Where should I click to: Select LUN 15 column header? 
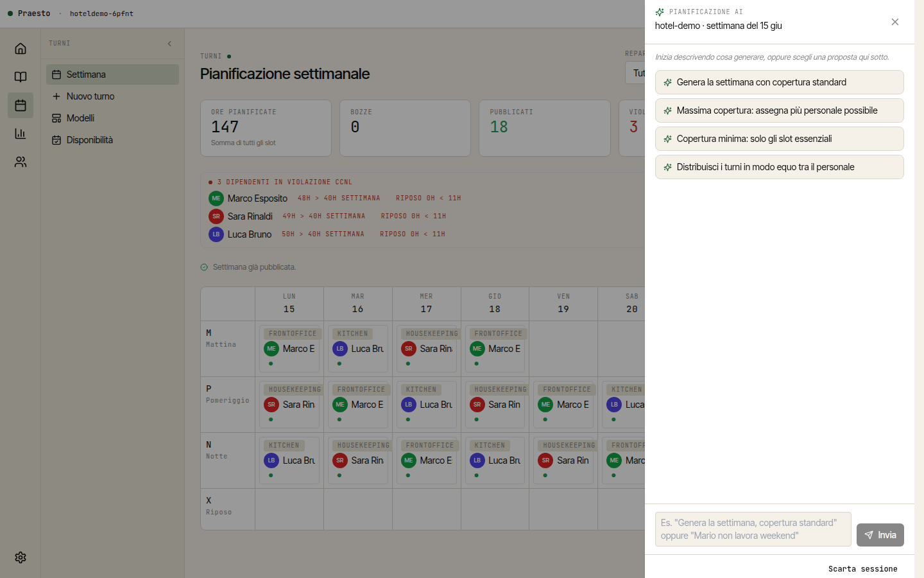(289, 304)
